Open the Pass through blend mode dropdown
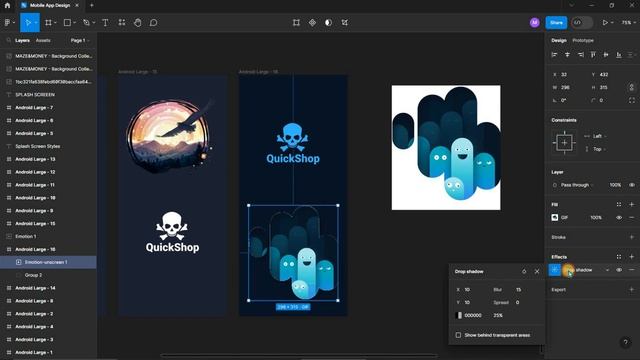640x360 pixels. [577, 185]
